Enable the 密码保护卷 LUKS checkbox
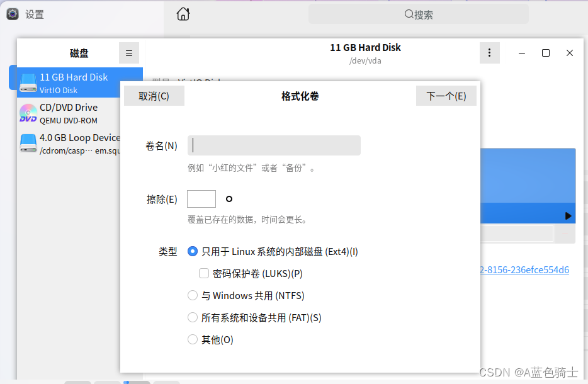Viewport: 588px width, 384px height. pos(204,273)
